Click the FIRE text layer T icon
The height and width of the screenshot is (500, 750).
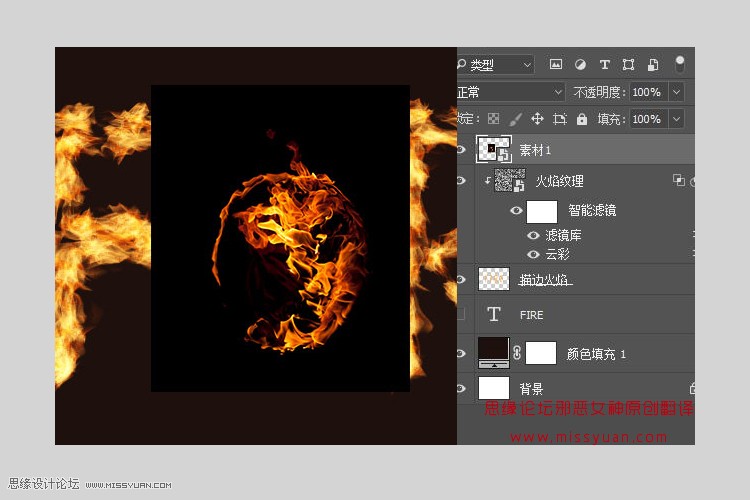pyautogui.click(x=494, y=314)
